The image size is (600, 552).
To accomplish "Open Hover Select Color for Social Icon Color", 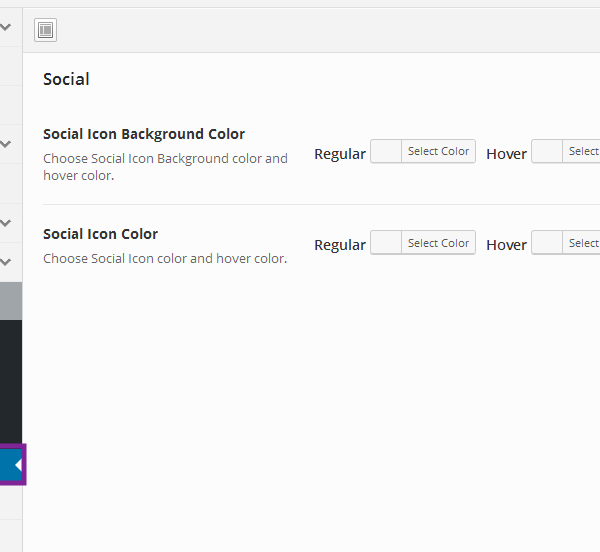I will tap(583, 243).
